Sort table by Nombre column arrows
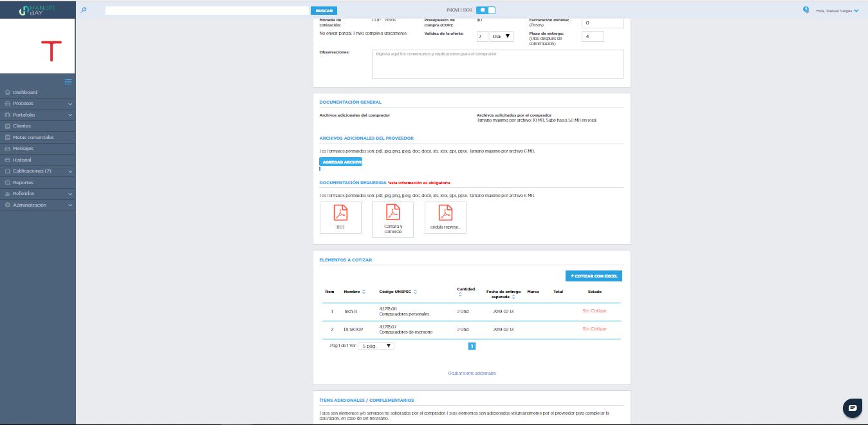 tap(364, 292)
